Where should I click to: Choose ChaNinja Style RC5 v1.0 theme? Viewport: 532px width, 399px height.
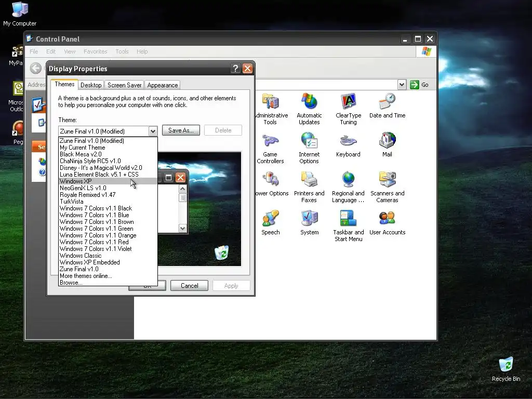108,161
